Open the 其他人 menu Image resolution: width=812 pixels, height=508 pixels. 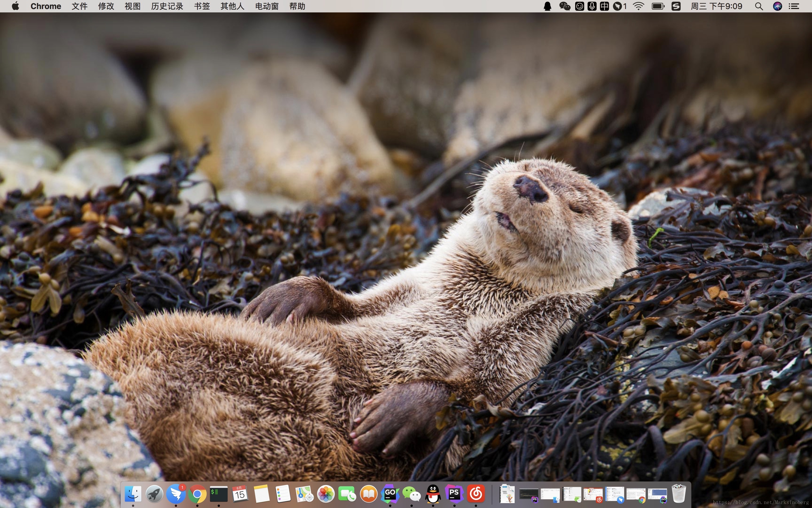click(233, 6)
